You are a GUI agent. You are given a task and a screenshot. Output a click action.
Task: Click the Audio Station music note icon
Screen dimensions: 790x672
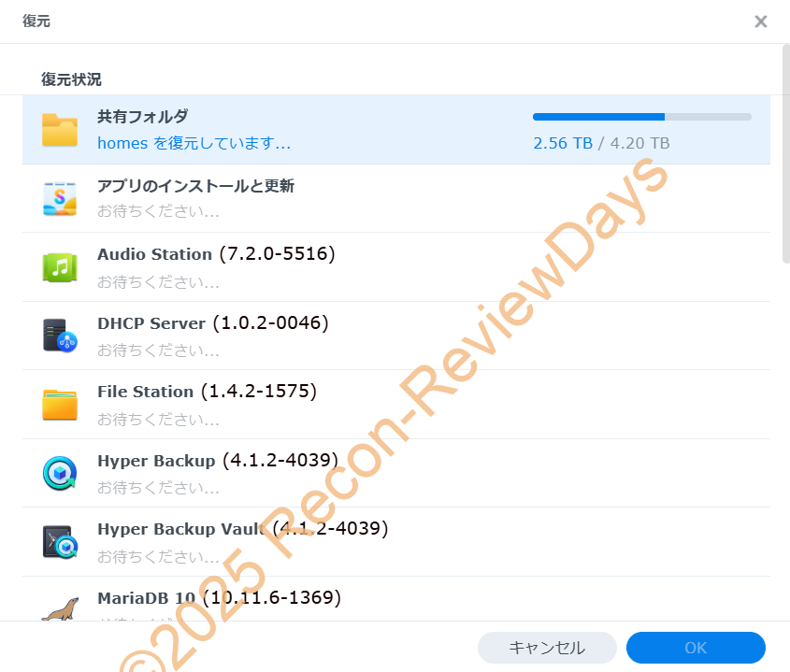(60, 267)
